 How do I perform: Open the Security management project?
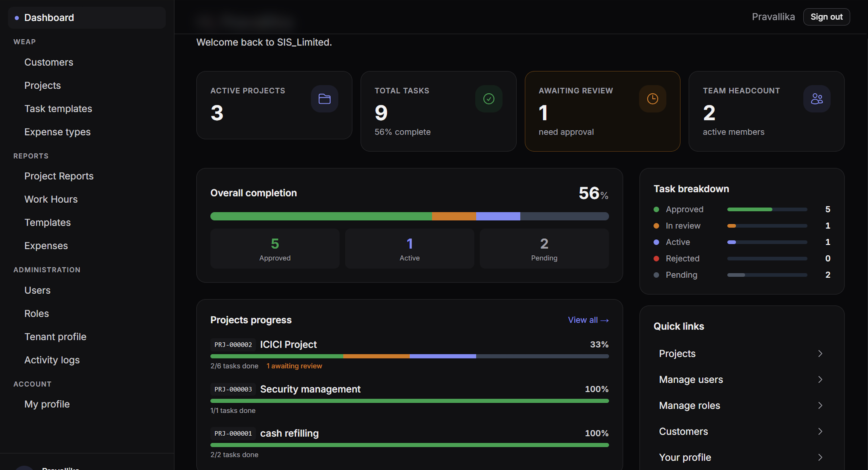coord(310,389)
